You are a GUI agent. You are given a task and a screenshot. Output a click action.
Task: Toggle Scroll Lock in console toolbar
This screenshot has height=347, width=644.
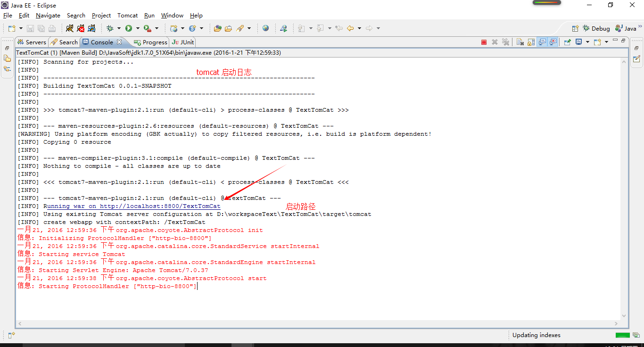(x=531, y=42)
